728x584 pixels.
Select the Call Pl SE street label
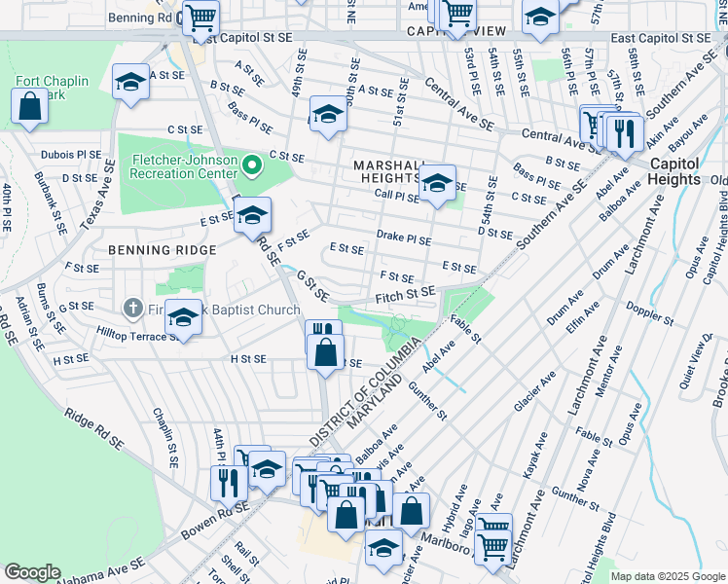tap(397, 196)
